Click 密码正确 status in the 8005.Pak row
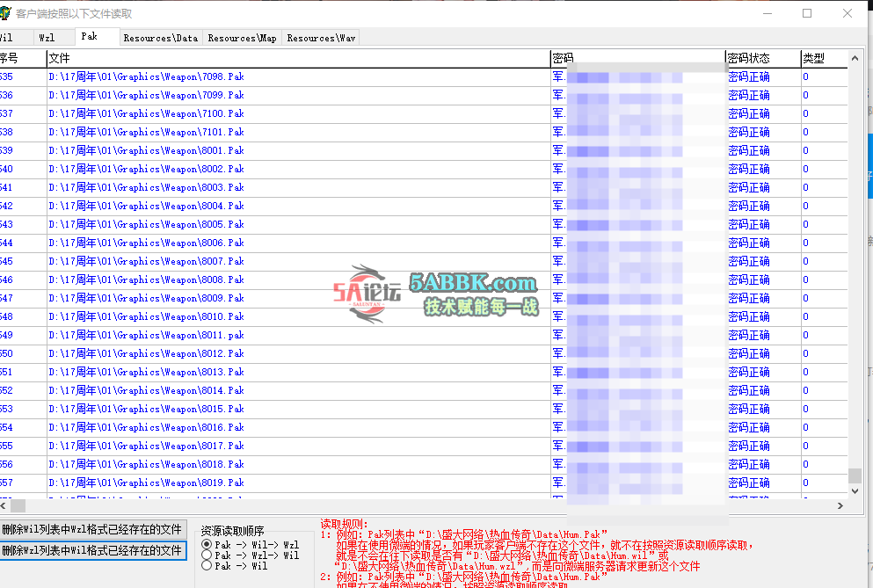 [x=749, y=224]
